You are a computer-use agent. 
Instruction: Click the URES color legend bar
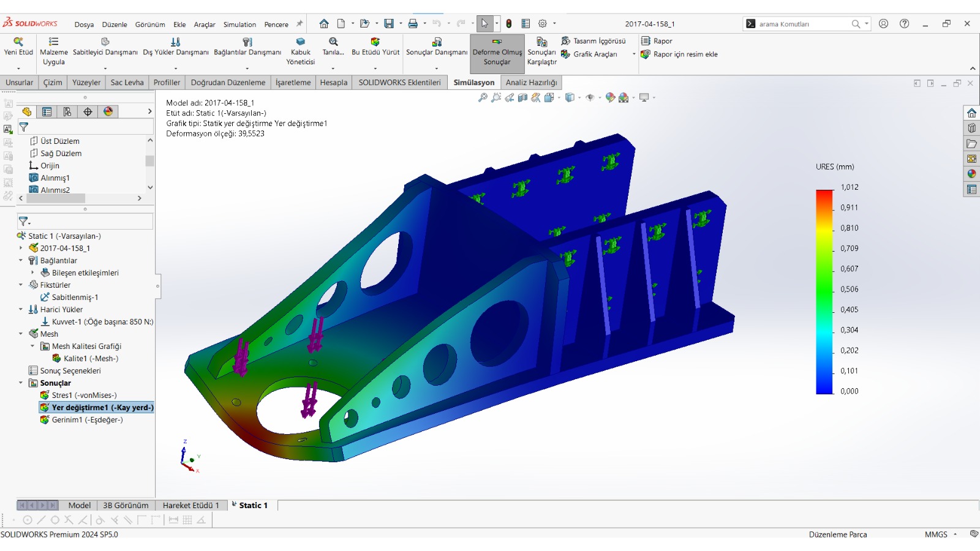click(x=824, y=292)
